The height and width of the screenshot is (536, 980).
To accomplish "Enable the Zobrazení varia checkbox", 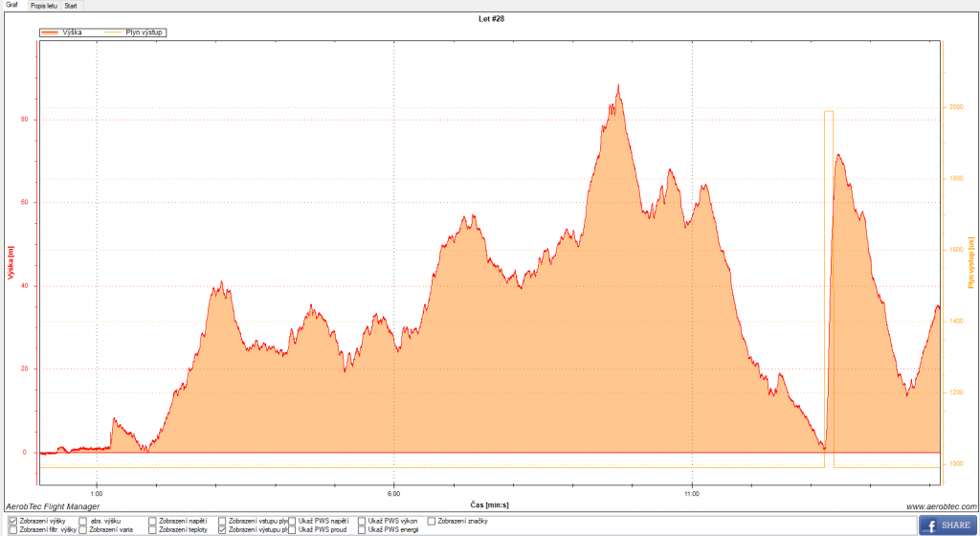I will pyautogui.click(x=83, y=529).
